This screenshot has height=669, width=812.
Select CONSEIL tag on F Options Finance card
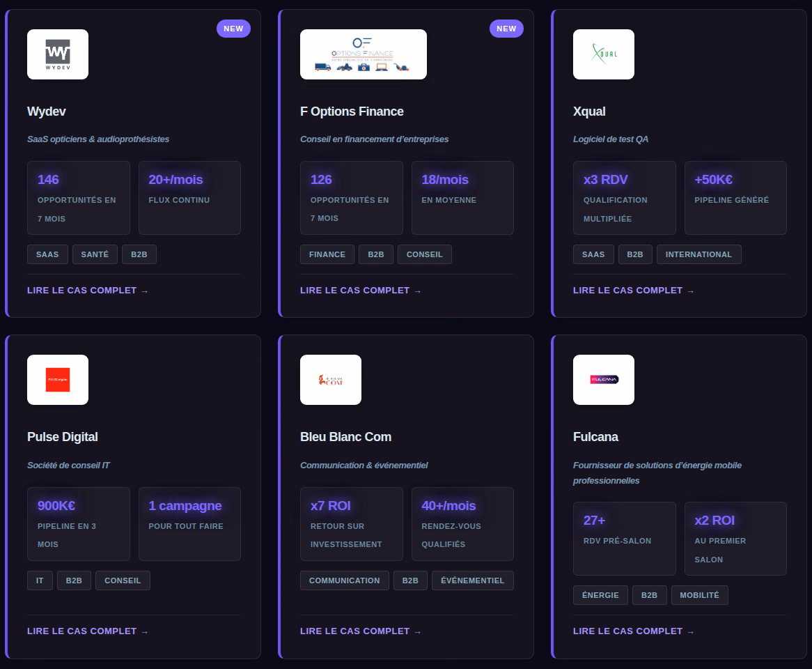pyautogui.click(x=425, y=254)
